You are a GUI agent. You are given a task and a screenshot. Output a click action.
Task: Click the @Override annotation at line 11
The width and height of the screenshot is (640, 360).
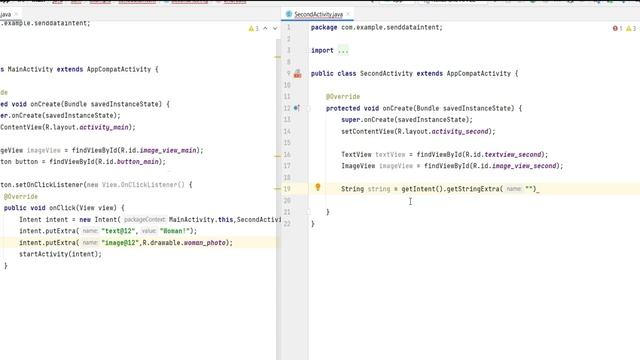pos(343,97)
